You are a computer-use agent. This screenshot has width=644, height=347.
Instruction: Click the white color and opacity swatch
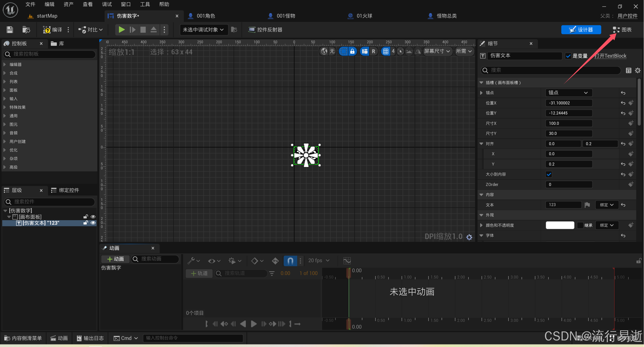pos(560,225)
